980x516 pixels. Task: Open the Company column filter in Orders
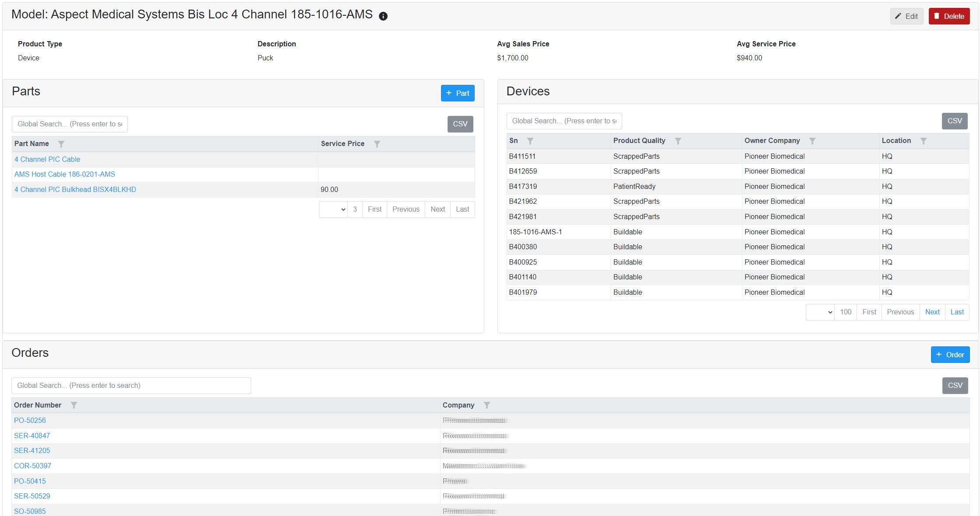[487, 405]
